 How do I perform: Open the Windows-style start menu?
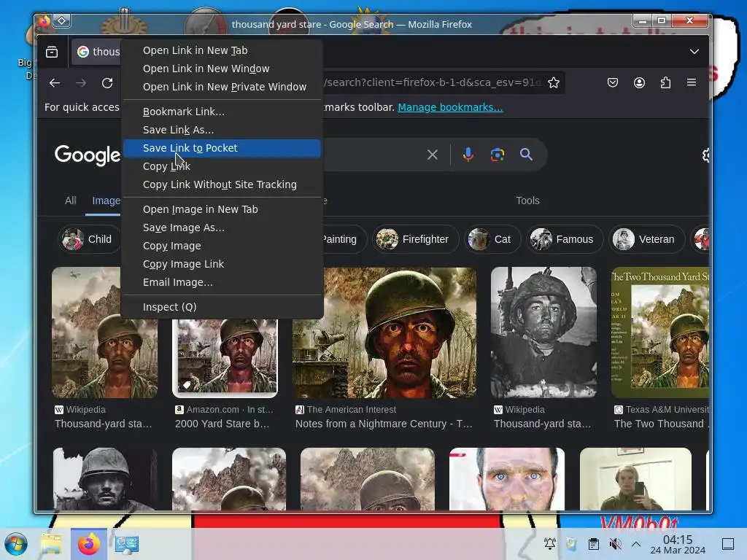pyautogui.click(x=16, y=544)
